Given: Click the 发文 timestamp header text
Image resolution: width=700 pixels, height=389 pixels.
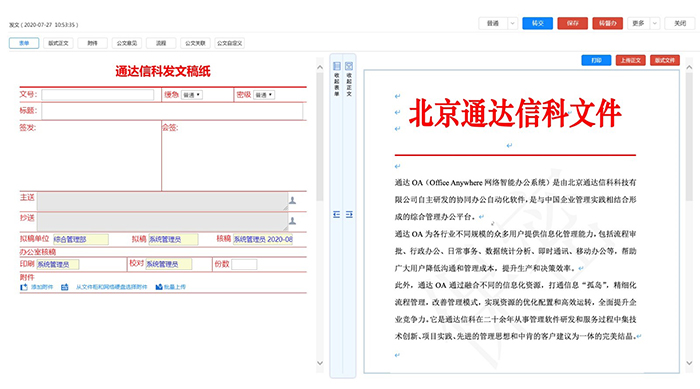Looking at the screenshot, I should click(x=43, y=25).
